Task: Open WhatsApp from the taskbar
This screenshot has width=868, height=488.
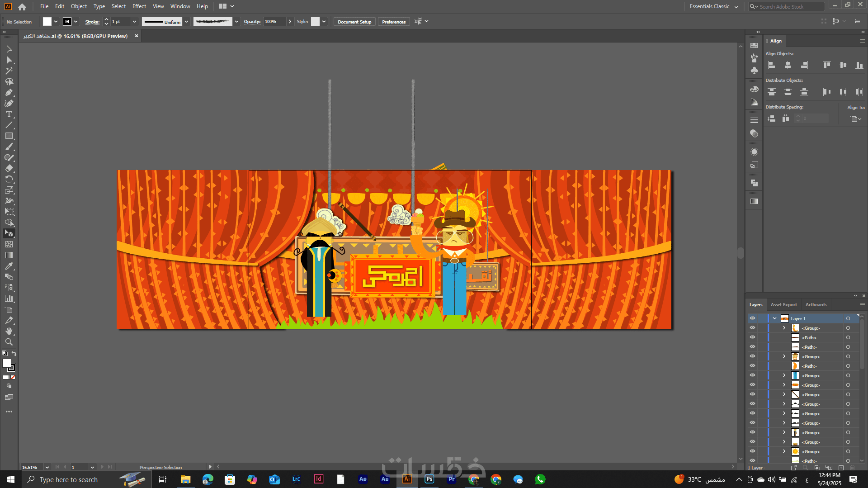Action: pyautogui.click(x=540, y=479)
